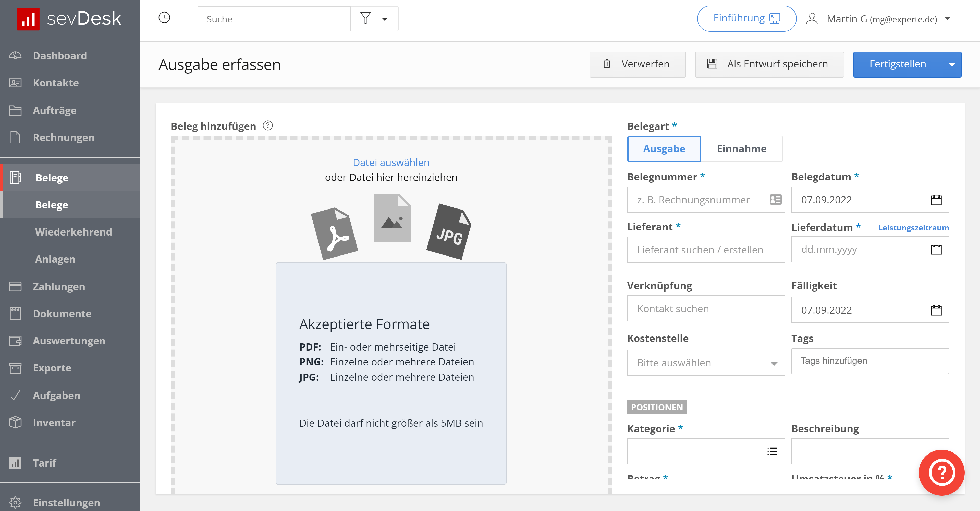This screenshot has width=980, height=511.
Task: Open the Belegdatum calendar picker icon
Action: pyautogui.click(x=936, y=200)
